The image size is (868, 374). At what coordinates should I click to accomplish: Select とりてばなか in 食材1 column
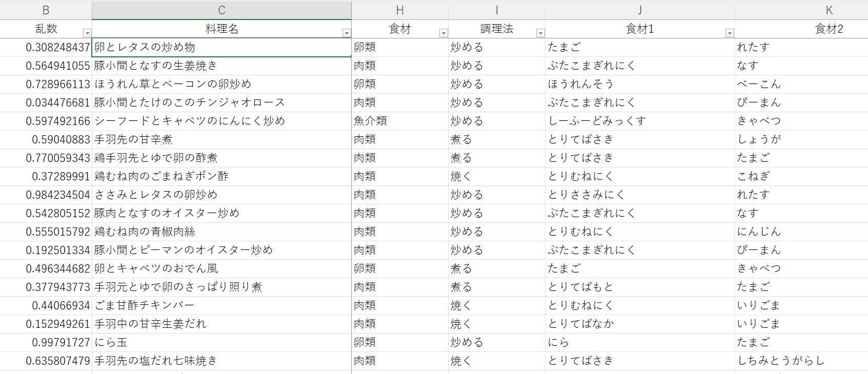[640, 324]
